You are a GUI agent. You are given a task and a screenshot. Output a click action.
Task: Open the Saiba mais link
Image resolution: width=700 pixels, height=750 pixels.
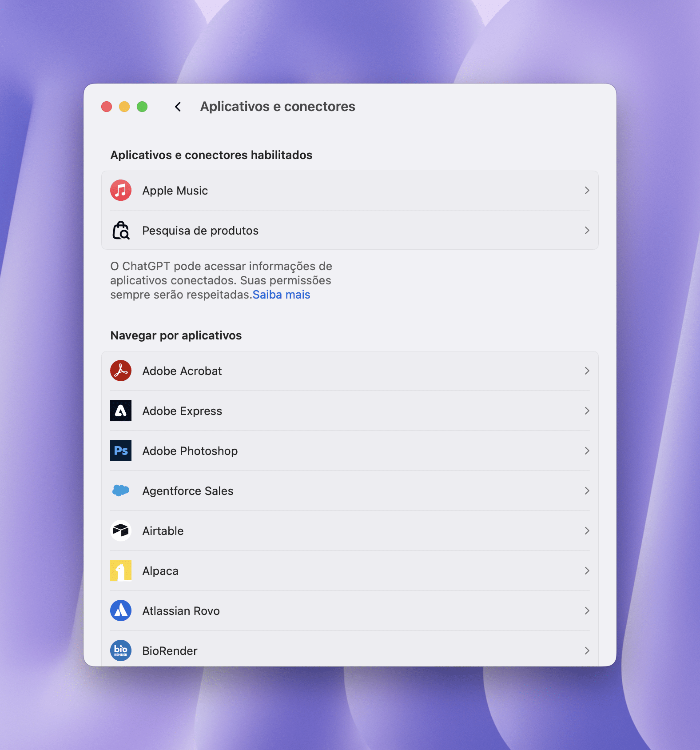281,295
